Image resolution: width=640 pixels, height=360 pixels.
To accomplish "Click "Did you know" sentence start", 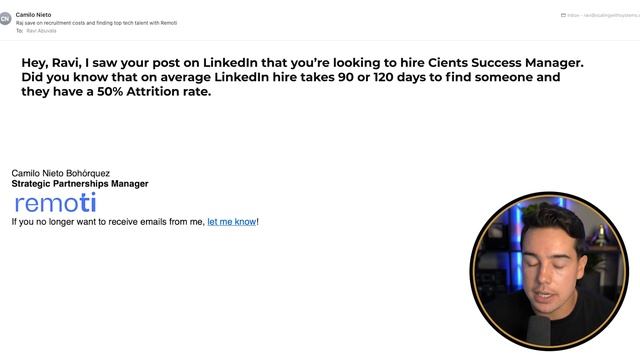I will click(x=64, y=77).
